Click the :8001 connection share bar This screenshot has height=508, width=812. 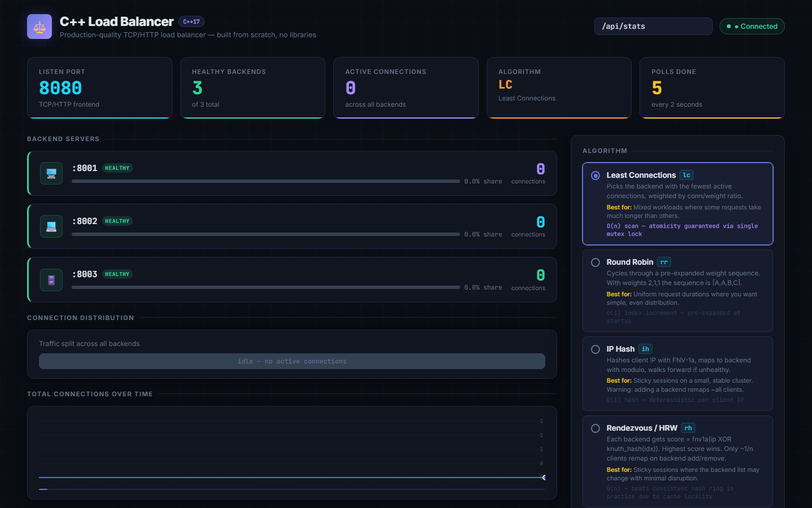266,181
